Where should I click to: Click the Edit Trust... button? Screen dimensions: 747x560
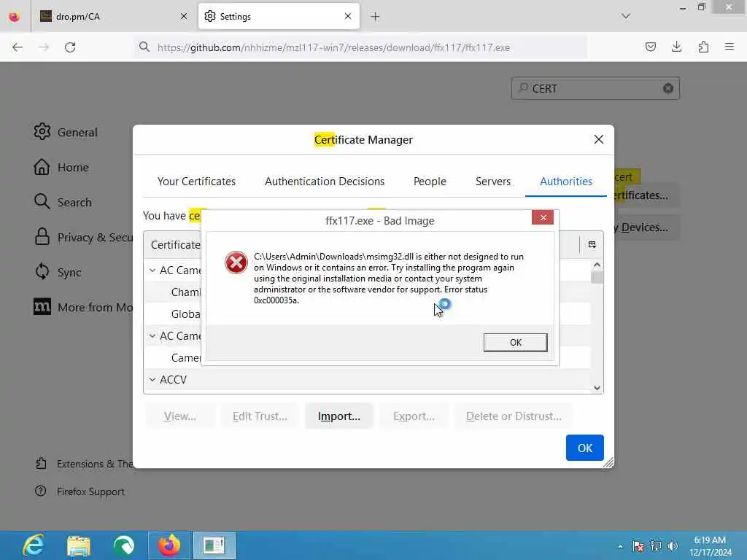260,416
